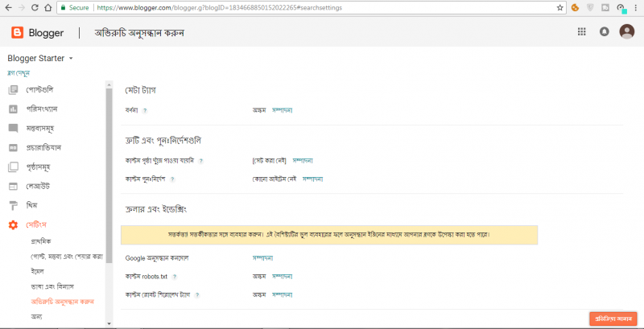Click the browser back arrow
This screenshot has height=329, width=644.
(x=8, y=7)
